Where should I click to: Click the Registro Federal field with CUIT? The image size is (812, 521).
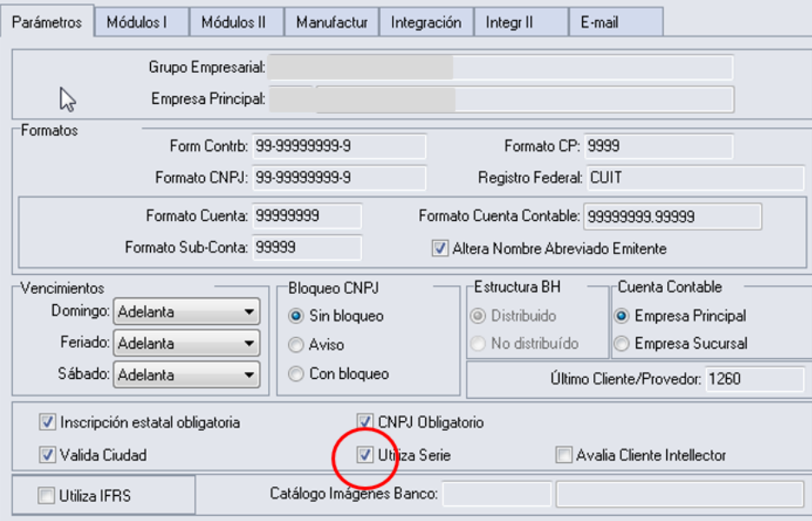click(x=695, y=178)
